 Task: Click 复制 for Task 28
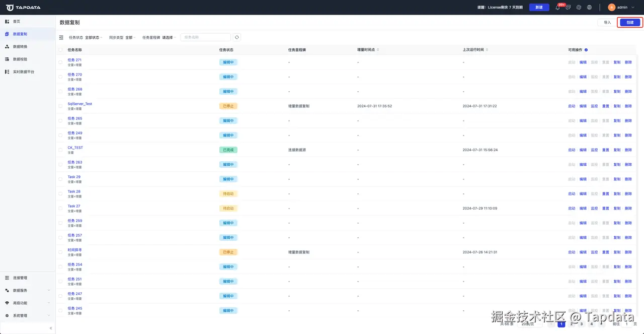tap(617, 194)
